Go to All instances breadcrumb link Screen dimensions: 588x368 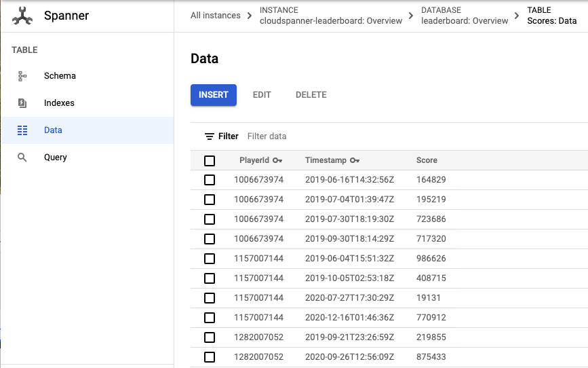(x=215, y=16)
